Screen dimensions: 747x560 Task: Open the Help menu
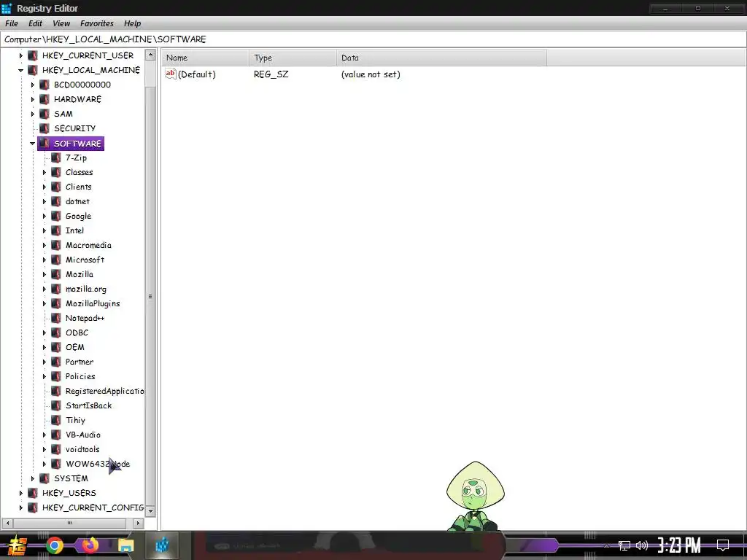[133, 23]
